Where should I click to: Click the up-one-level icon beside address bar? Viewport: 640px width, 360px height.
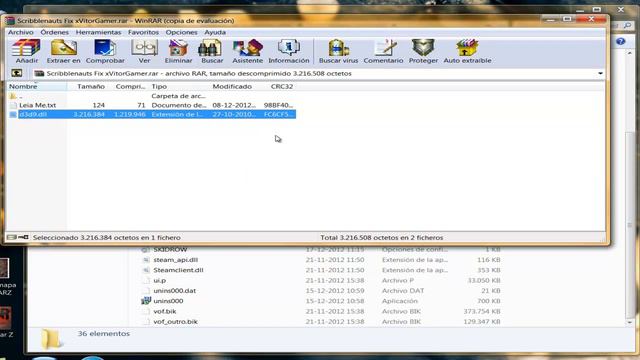pyautogui.click(x=17, y=73)
